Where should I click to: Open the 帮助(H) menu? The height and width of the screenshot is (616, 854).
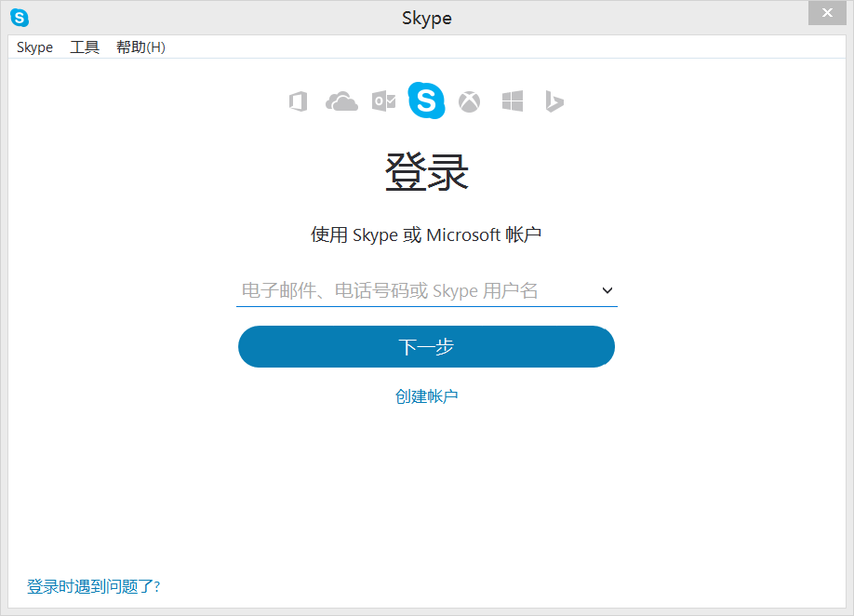140,47
